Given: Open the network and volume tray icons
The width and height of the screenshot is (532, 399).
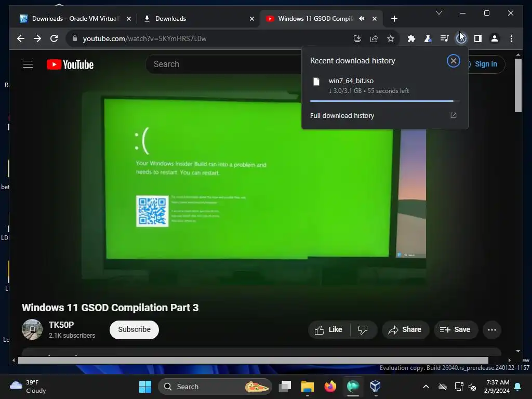Looking at the screenshot, I should [465, 387].
